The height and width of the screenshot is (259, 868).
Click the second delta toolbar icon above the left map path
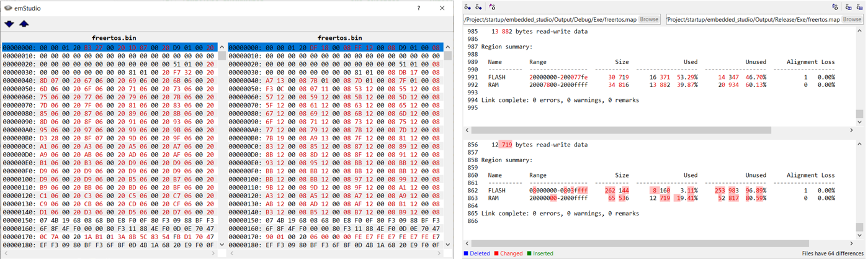pos(479,7)
